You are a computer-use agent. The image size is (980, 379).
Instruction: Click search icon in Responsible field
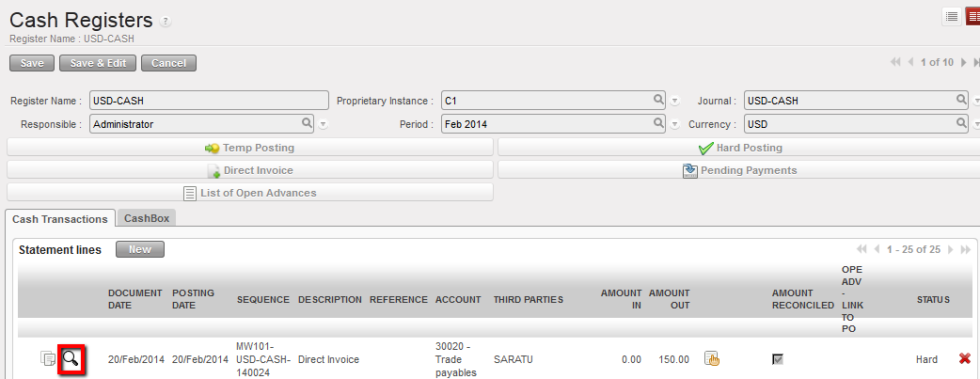(x=307, y=123)
